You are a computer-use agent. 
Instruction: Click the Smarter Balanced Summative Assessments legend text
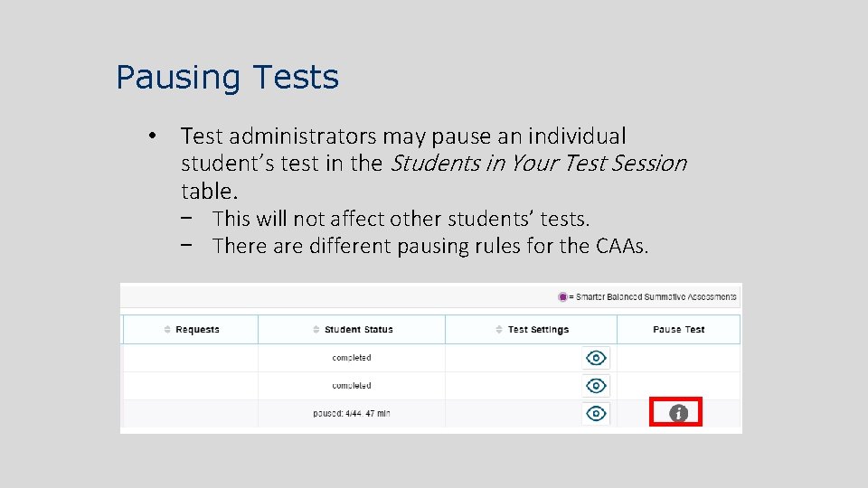[653, 296]
